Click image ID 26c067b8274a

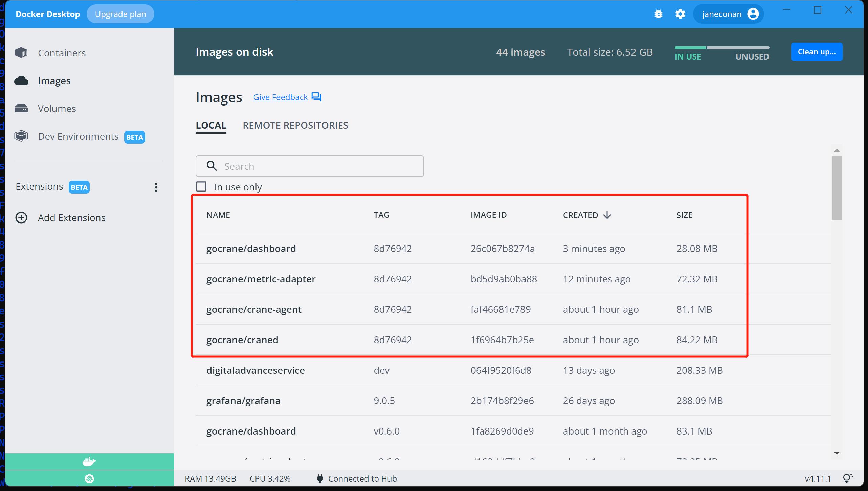503,249
